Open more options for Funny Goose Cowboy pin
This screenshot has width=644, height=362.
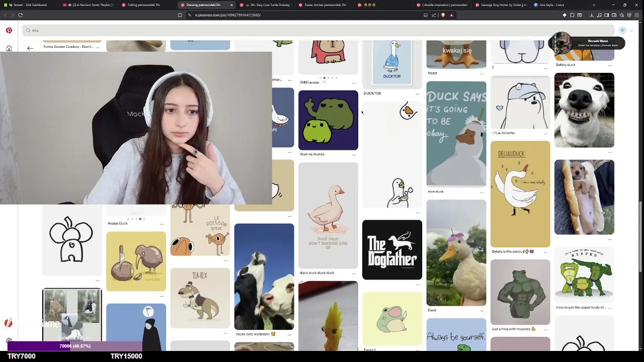coord(98,47)
